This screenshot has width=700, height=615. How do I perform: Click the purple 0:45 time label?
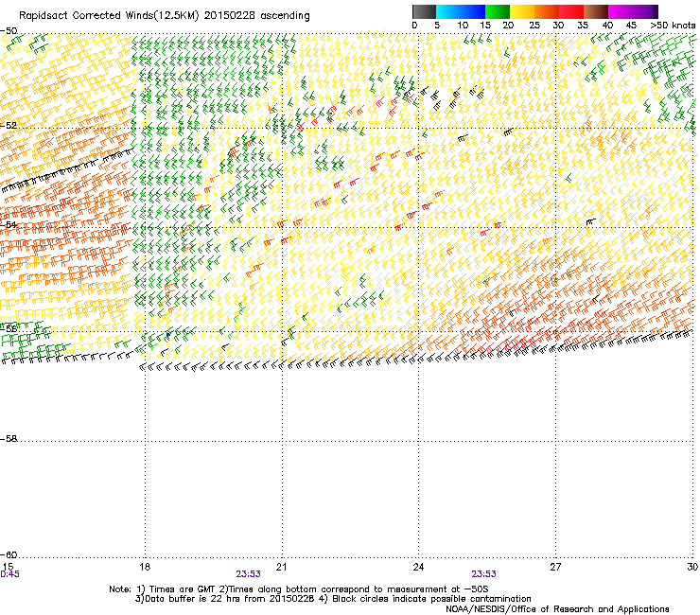[9, 574]
